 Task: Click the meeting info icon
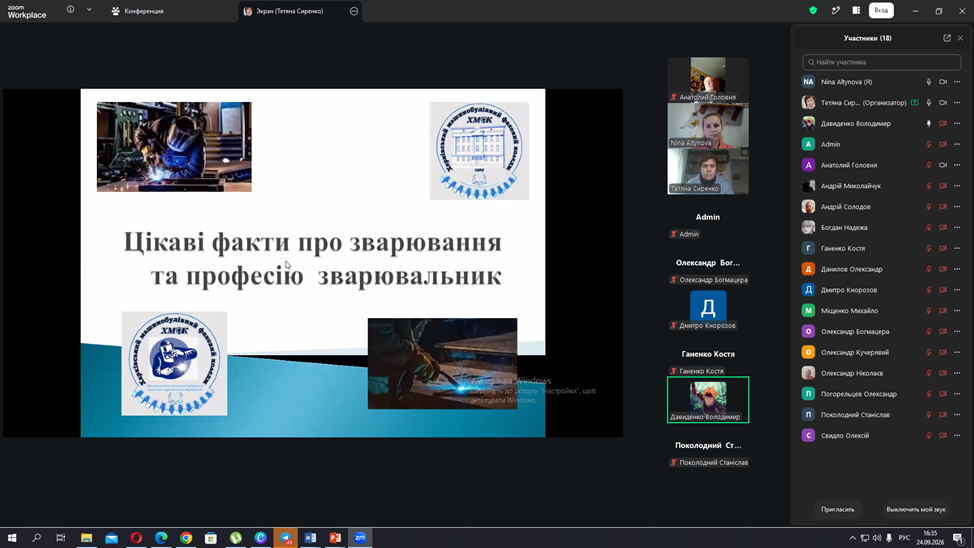(x=70, y=10)
